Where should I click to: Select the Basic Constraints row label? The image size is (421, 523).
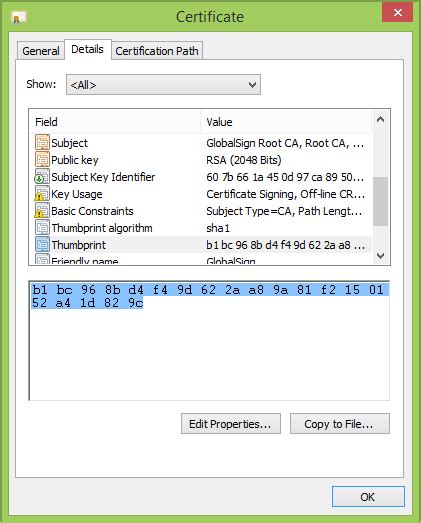pos(92,211)
